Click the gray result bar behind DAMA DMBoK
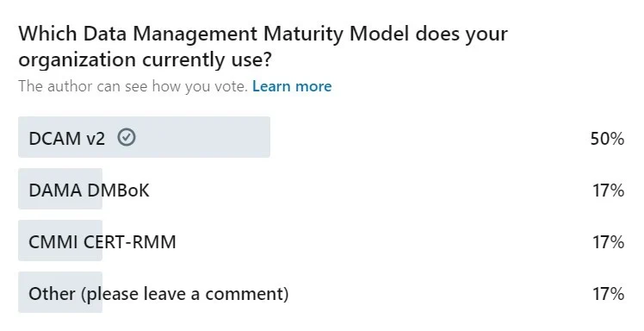The image size is (644, 331). [60, 189]
